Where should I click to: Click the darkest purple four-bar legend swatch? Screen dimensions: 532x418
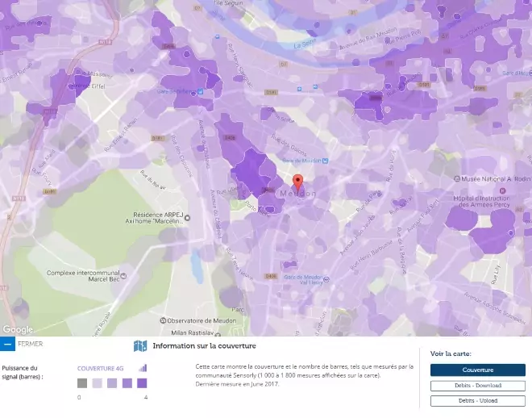[141, 384]
